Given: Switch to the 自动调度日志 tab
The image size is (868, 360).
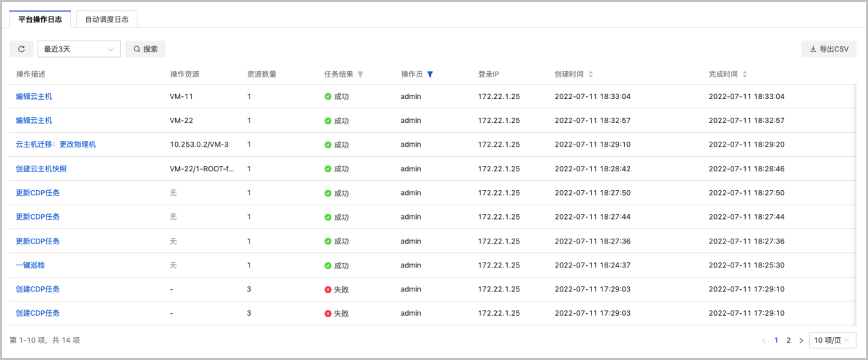Looking at the screenshot, I should (x=106, y=20).
